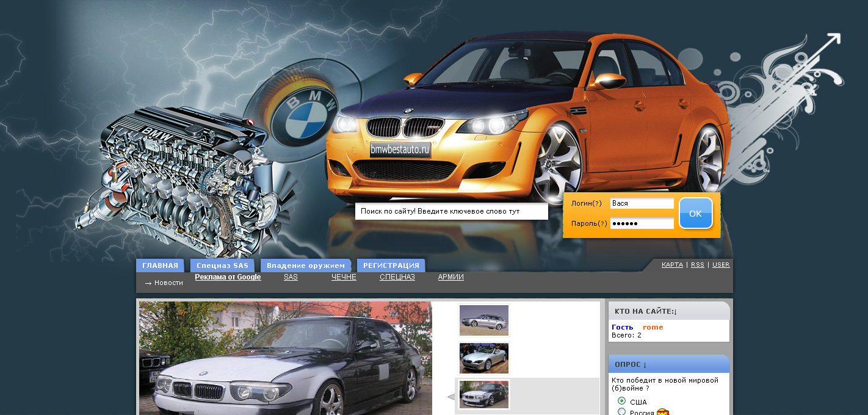Open the ЧЕЧНЕ ad link
The height and width of the screenshot is (415, 868).
344,277
